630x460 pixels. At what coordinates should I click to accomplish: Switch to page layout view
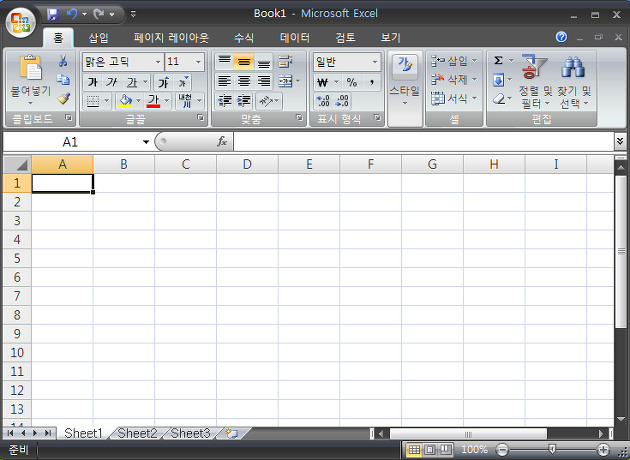(x=430, y=449)
